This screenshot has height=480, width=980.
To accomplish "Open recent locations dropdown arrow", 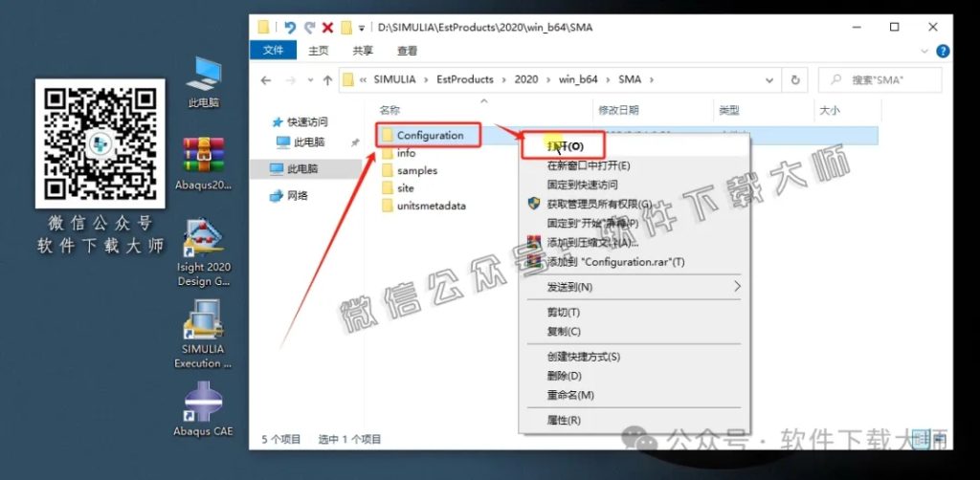I will click(310, 80).
